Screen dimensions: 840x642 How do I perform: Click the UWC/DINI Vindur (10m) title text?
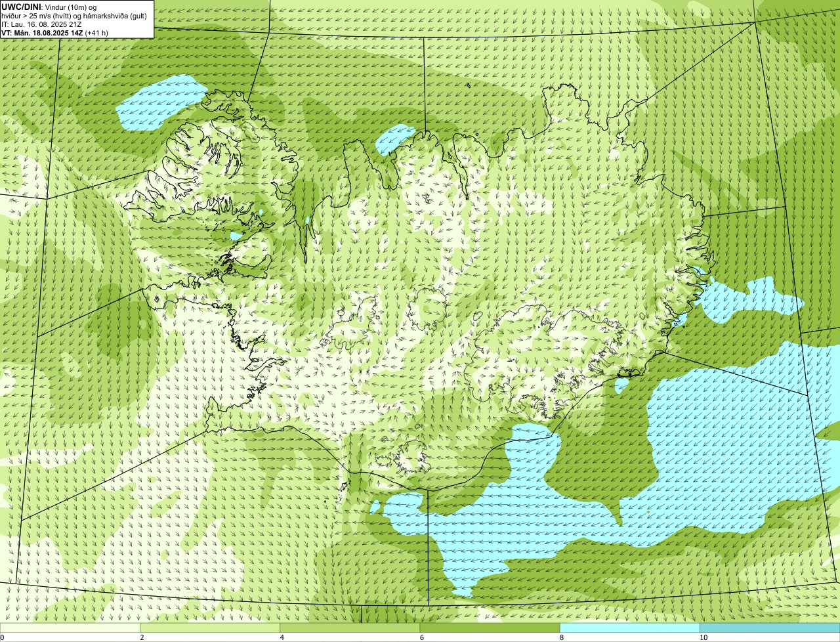pyautogui.click(x=49, y=7)
